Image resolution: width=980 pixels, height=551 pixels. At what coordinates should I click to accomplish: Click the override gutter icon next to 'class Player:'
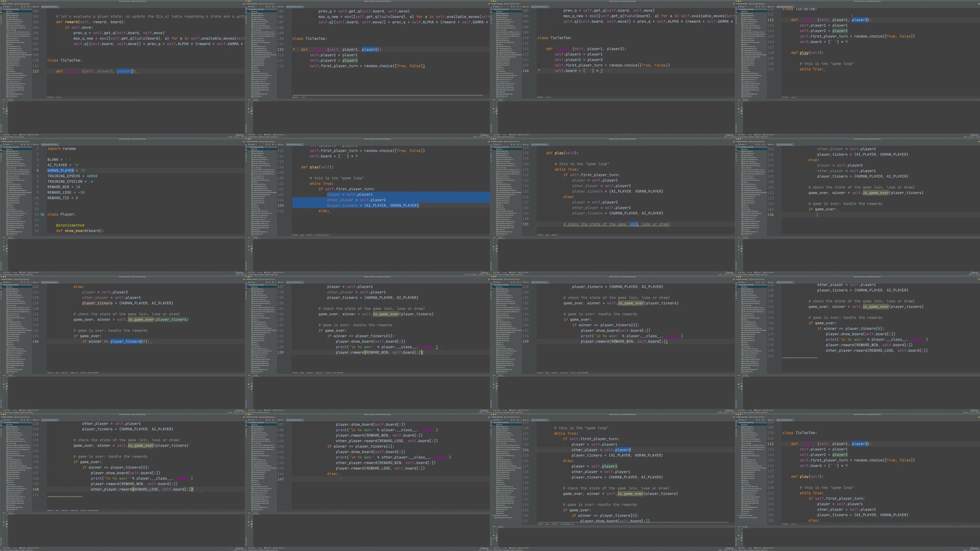[42, 214]
